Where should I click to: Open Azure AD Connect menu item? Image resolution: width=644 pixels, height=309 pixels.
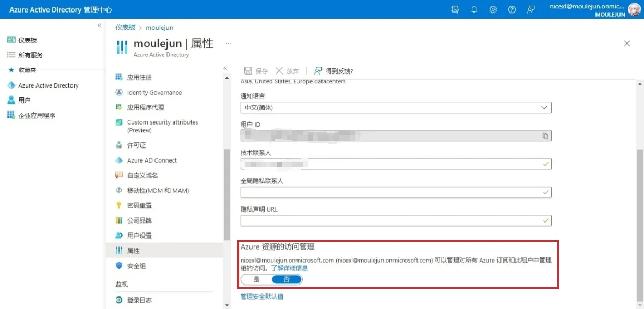(x=152, y=160)
